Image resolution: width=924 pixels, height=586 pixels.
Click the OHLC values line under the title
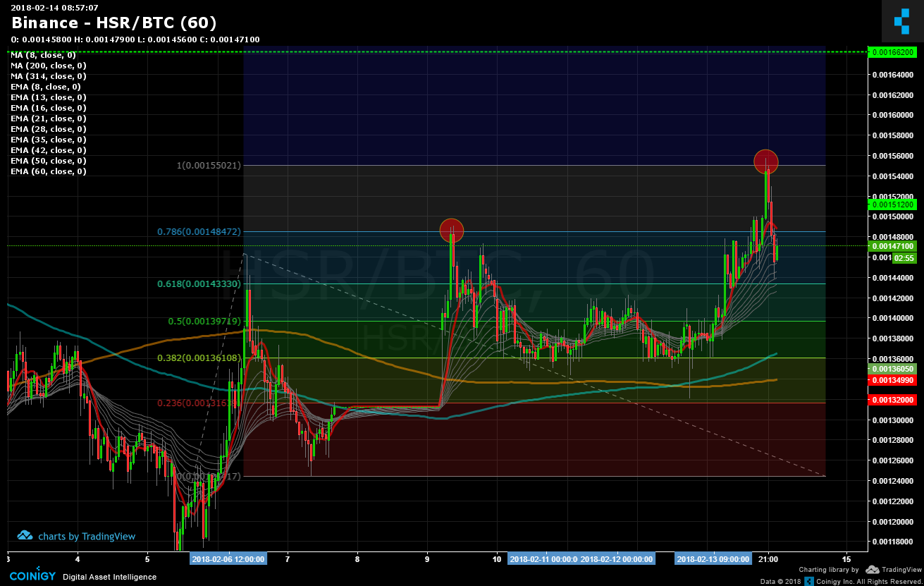click(x=135, y=39)
